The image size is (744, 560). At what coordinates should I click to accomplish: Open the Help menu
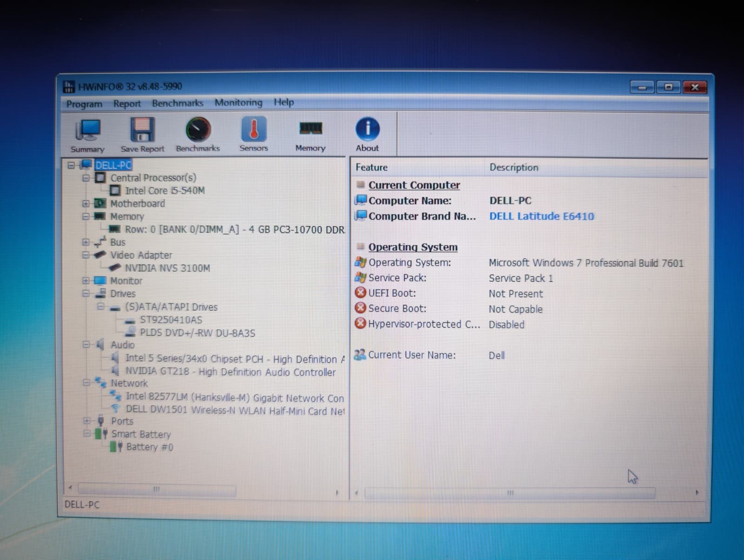click(284, 102)
